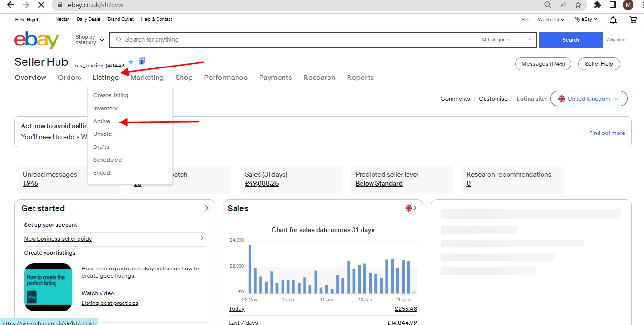Click the blue feedback star next to 40446
This screenshot has height=325, width=644.
[131, 62]
